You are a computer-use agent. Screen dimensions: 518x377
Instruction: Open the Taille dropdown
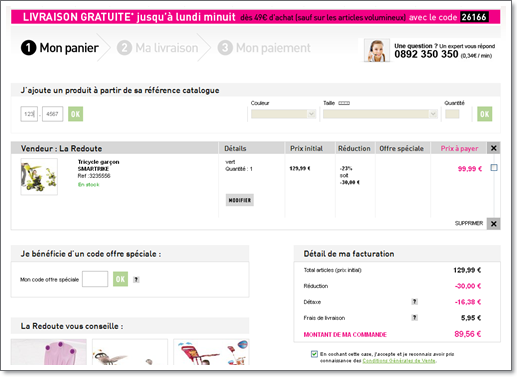point(380,114)
